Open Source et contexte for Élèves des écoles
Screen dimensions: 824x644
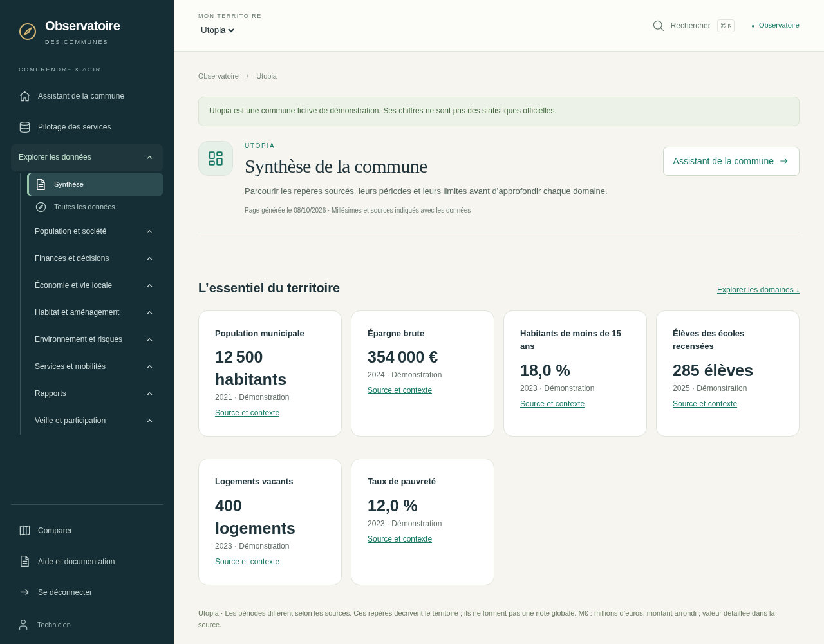point(705,404)
